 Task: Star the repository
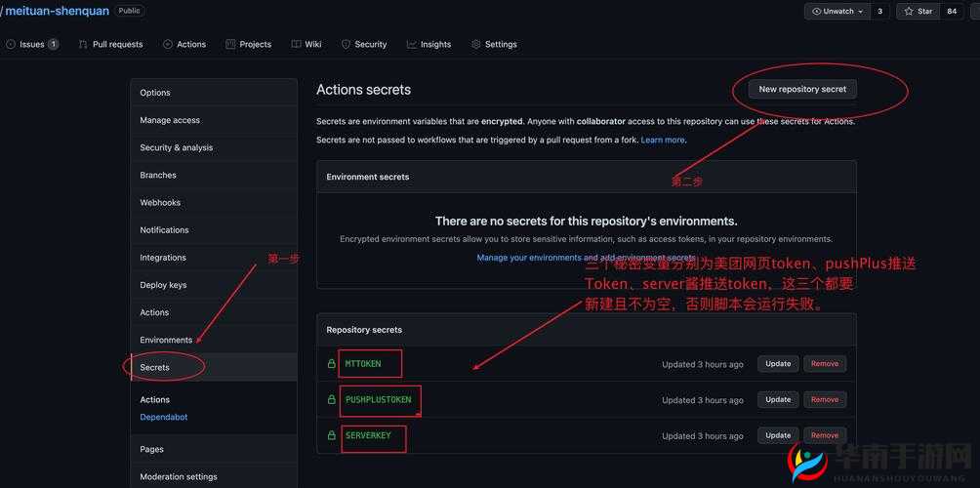(918, 12)
